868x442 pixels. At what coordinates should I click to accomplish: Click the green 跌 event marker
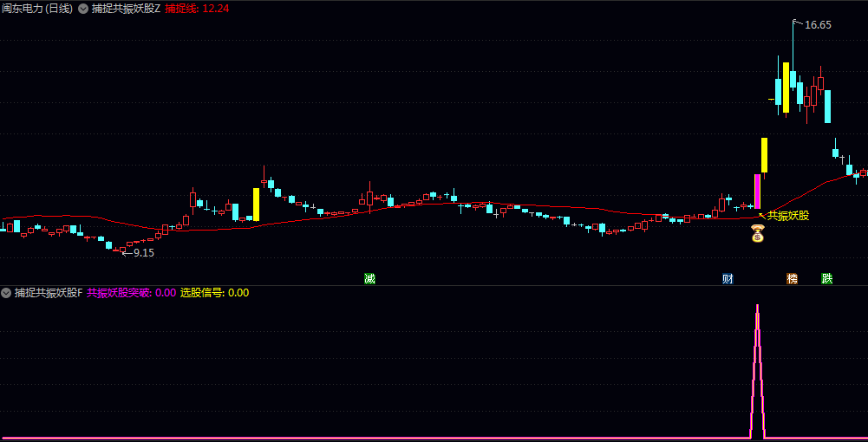(x=827, y=278)
